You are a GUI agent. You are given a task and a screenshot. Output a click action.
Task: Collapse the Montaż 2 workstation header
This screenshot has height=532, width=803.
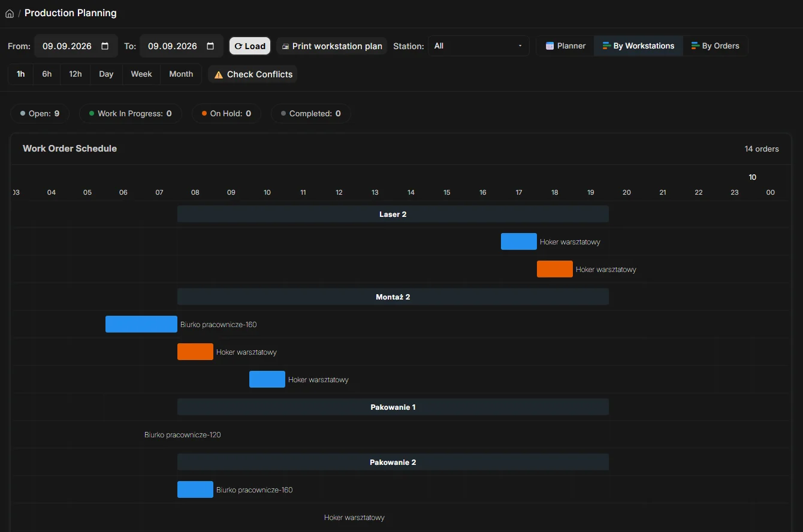[x=393, y=297]
